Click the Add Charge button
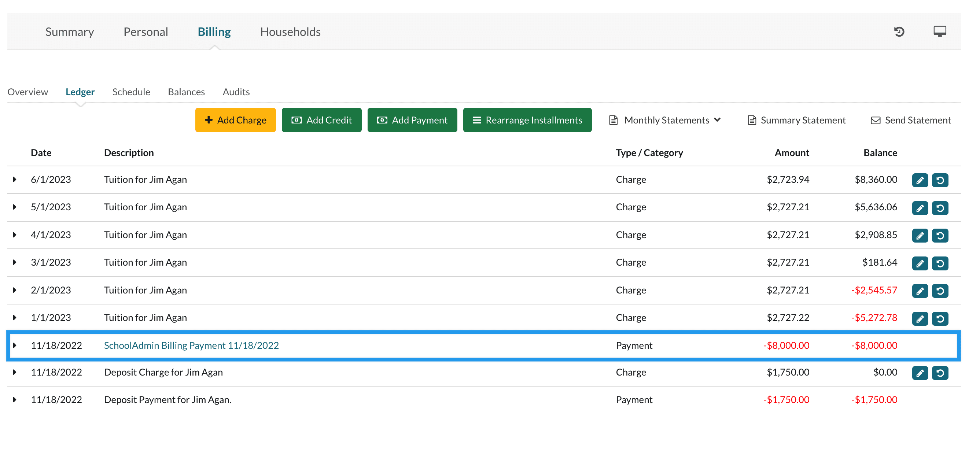The width and height of the screenshot is (980, 458). point(235,120)
